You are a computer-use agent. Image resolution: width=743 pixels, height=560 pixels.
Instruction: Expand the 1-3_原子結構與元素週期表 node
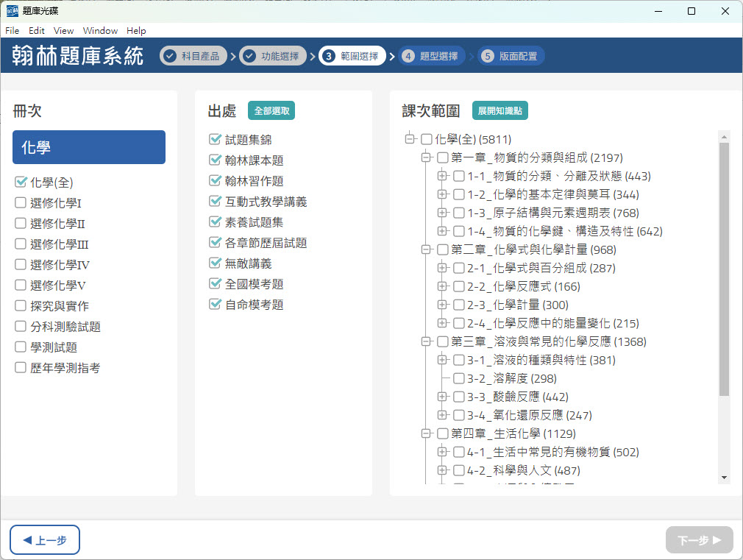pos(442,213)
